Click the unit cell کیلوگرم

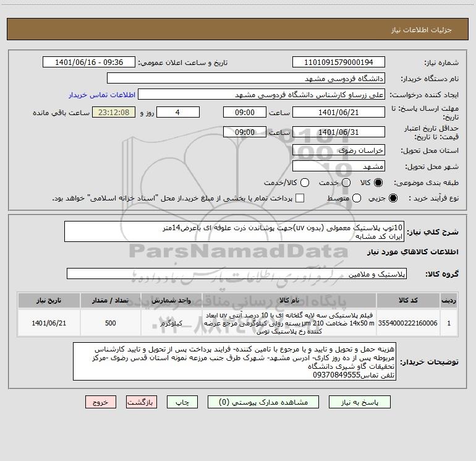point(171,323)
